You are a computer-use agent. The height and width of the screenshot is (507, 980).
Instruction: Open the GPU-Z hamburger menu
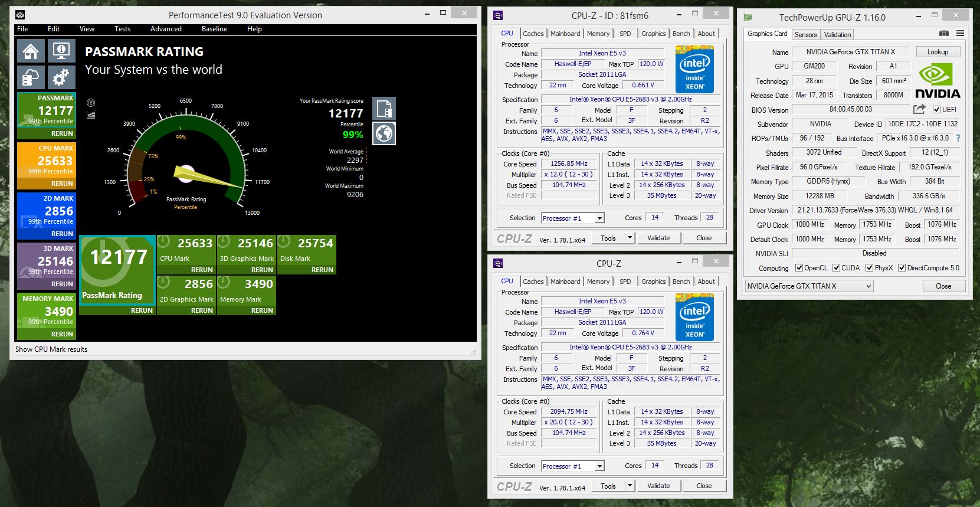pos(961,34)
